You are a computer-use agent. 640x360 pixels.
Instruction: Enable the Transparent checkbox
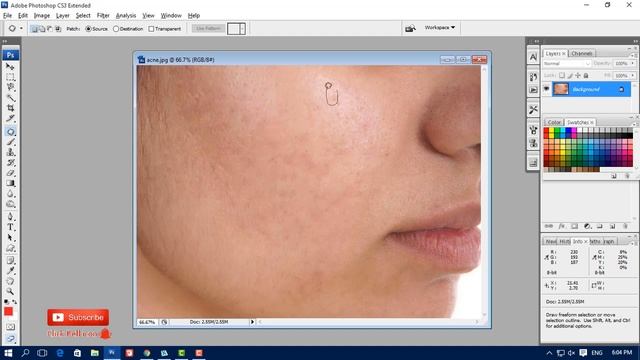pyautogui.click(x=151, y=29)
